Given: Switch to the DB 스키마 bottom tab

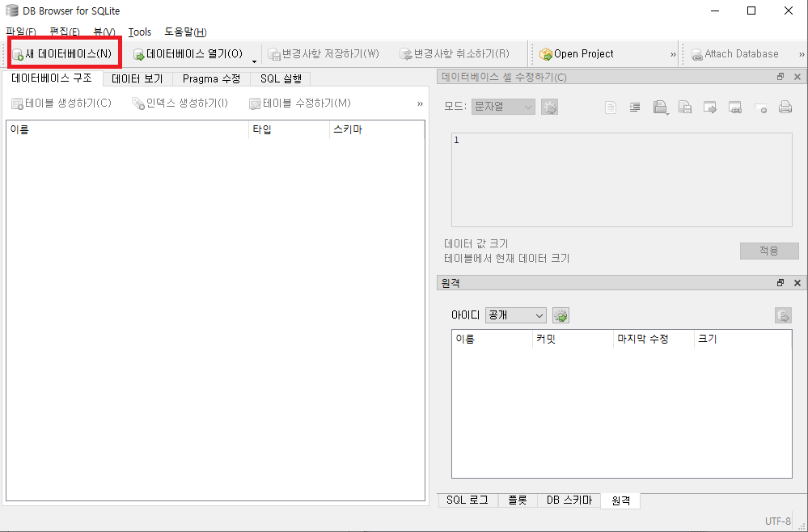Looking at the screenshot, I should point(569,500).
